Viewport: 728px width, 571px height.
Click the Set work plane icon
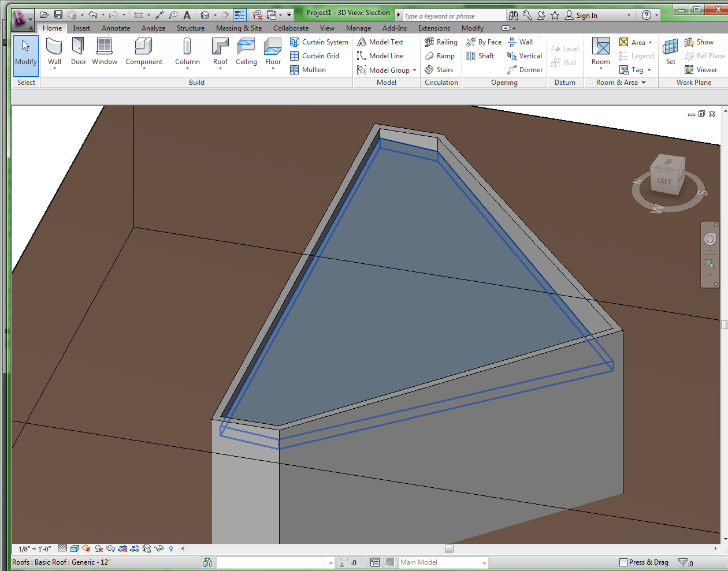(x=670, y=46)
